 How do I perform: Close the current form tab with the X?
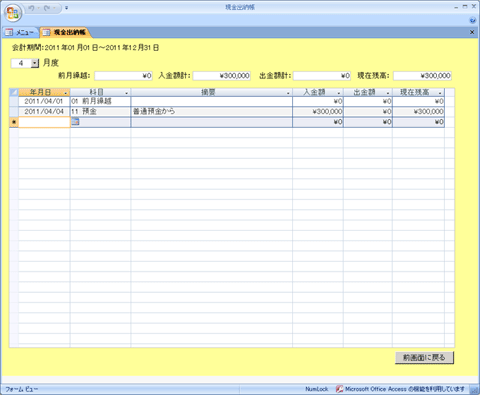tap(472, 32)
